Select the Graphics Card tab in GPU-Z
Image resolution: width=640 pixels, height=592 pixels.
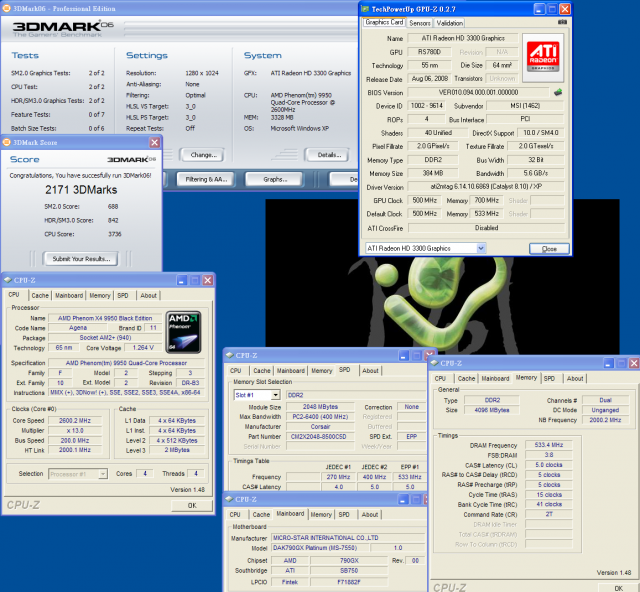[x=384, y=22]
